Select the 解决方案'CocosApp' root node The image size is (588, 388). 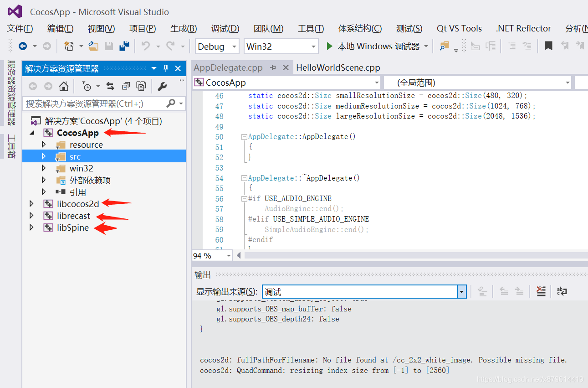pyautogui.click(x=103, y=121)
